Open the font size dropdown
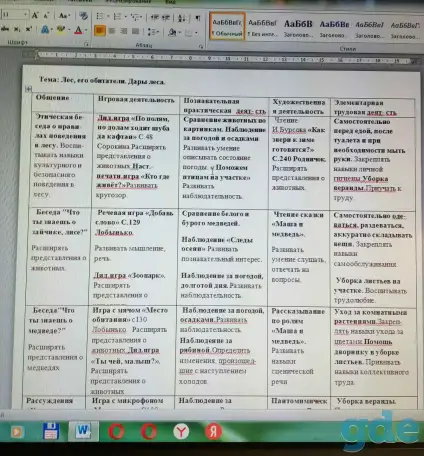424x456 pixels. coord(25,14)
